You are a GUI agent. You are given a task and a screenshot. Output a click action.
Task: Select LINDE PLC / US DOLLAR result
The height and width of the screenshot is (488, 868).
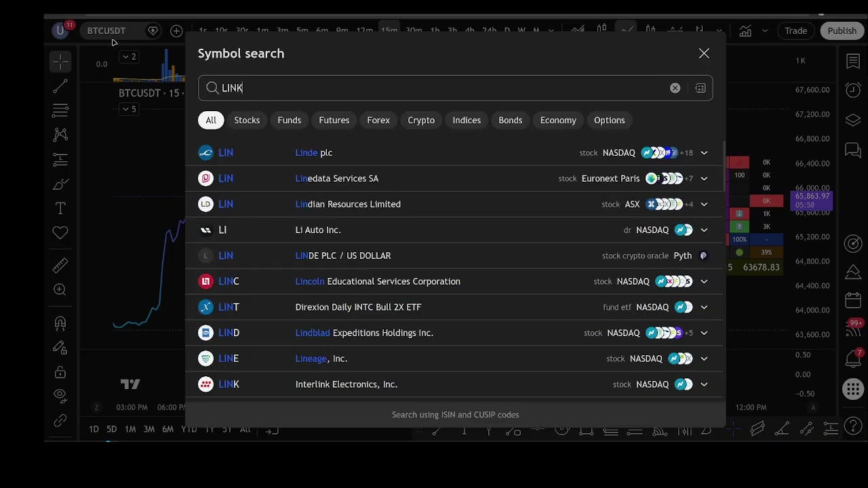point(454,256)
